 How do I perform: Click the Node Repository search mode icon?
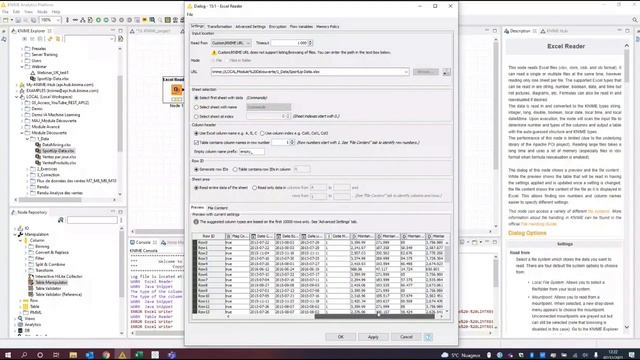coord(61,220)
